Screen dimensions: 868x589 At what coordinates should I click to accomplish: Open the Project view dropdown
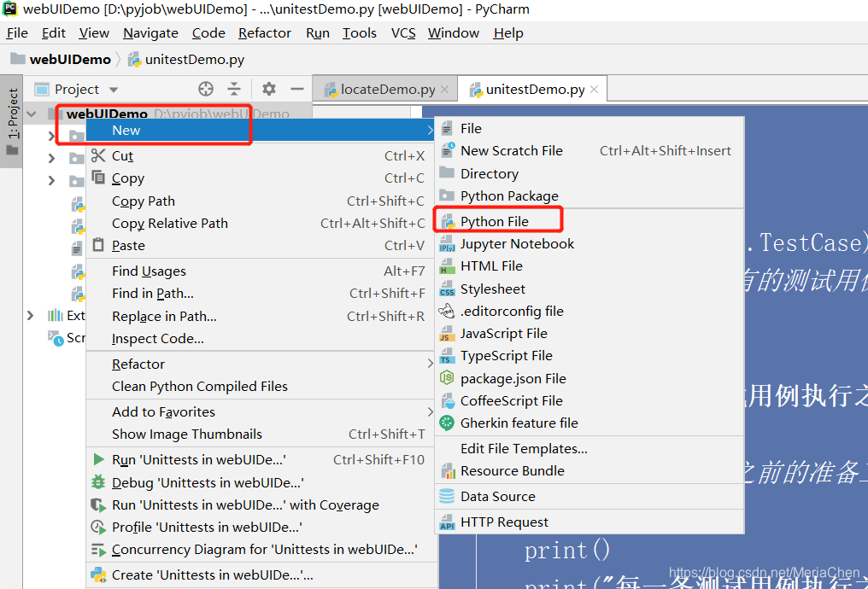(x=114, y=90)
